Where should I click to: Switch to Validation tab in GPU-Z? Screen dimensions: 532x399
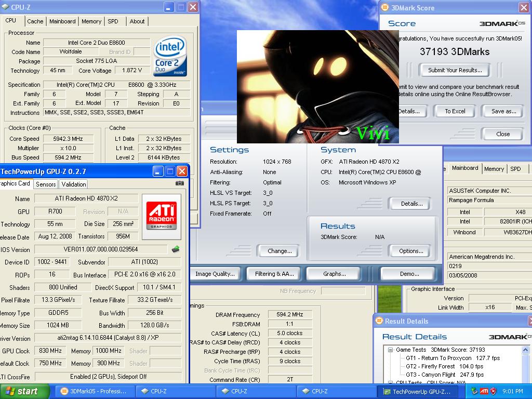point(74,184)
